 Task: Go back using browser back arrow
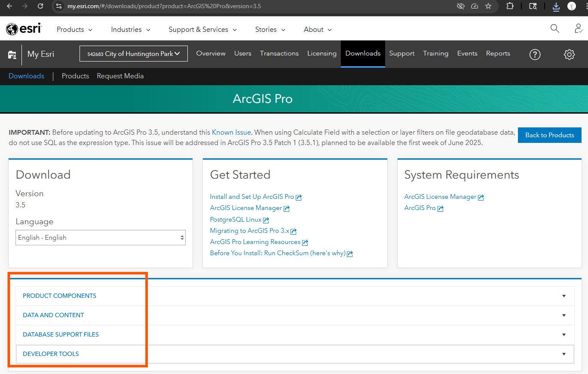click(9, 6)
